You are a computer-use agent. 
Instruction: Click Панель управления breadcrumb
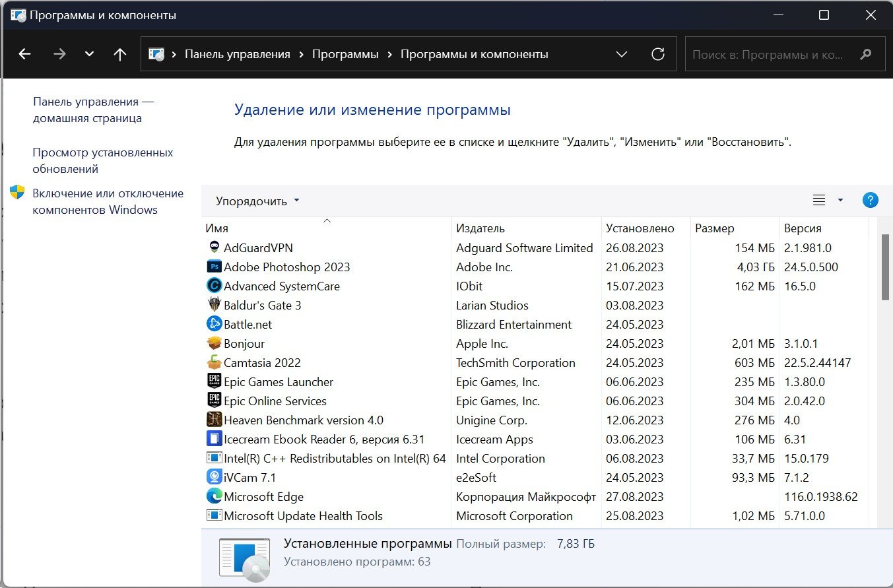click(x=238, y=54)
